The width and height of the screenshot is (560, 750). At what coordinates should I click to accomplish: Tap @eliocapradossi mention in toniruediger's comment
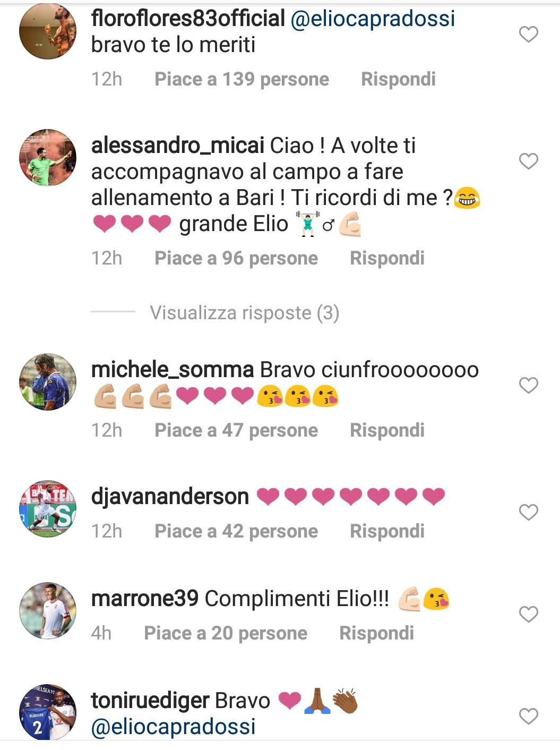174,727
